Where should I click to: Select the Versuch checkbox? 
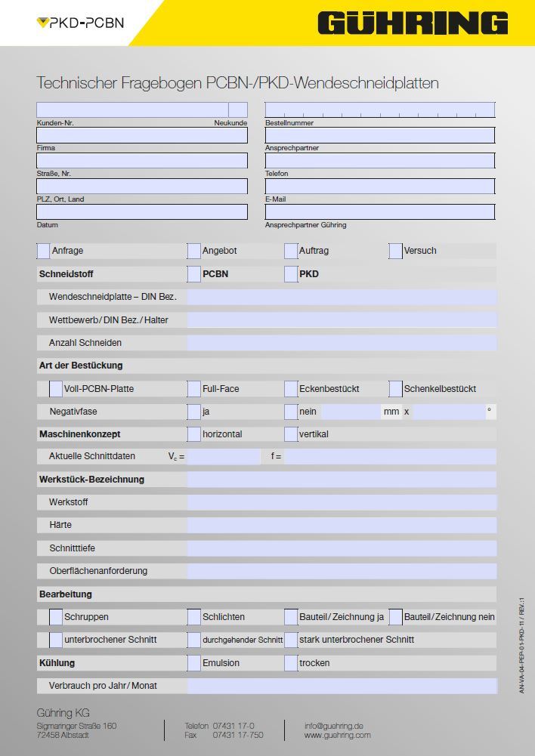coord(396,251)
